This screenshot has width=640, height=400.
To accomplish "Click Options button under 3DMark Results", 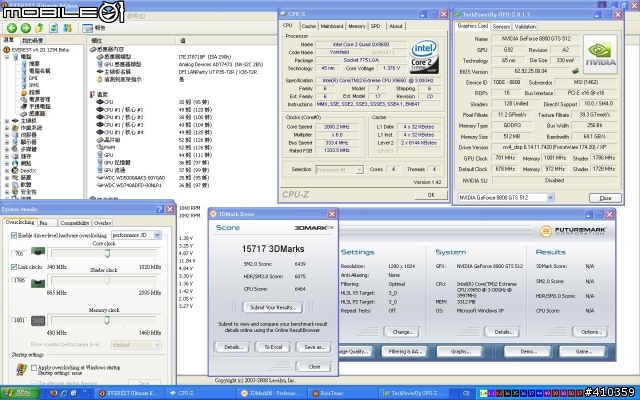I will coord(591,332).
